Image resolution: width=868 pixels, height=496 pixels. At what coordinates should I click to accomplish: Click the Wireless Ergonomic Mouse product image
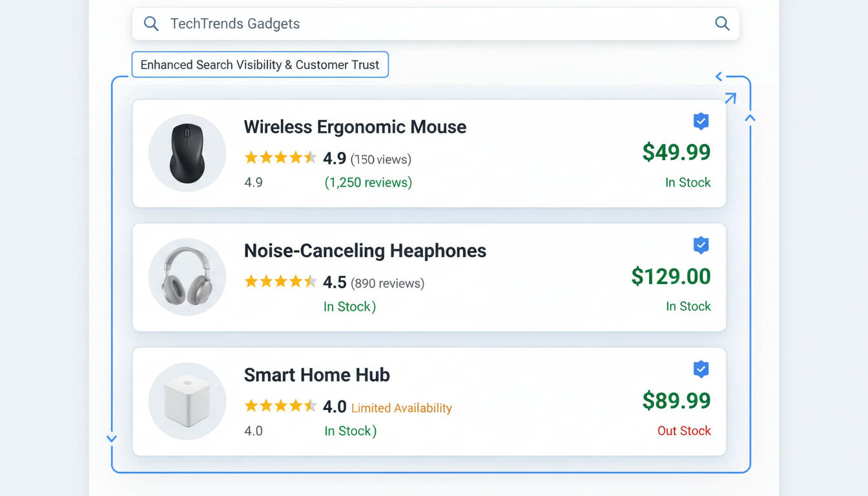click(187, 152)
